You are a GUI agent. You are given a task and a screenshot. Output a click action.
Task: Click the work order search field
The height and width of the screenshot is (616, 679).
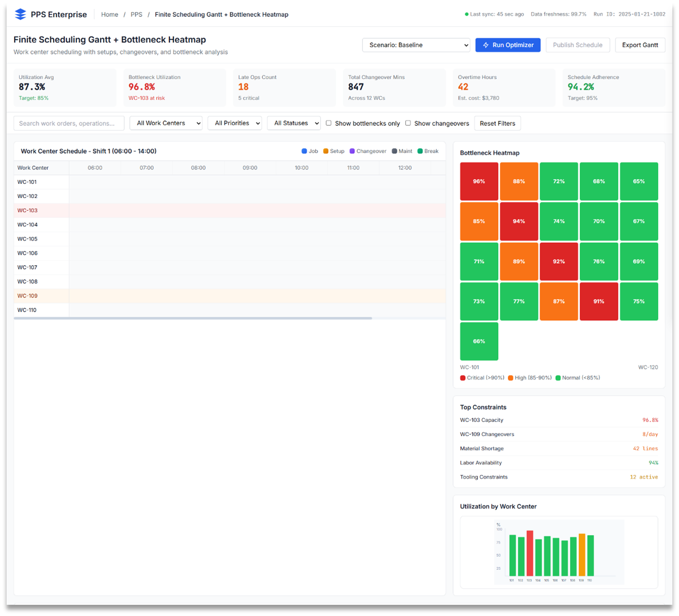(x=69, y=123)
